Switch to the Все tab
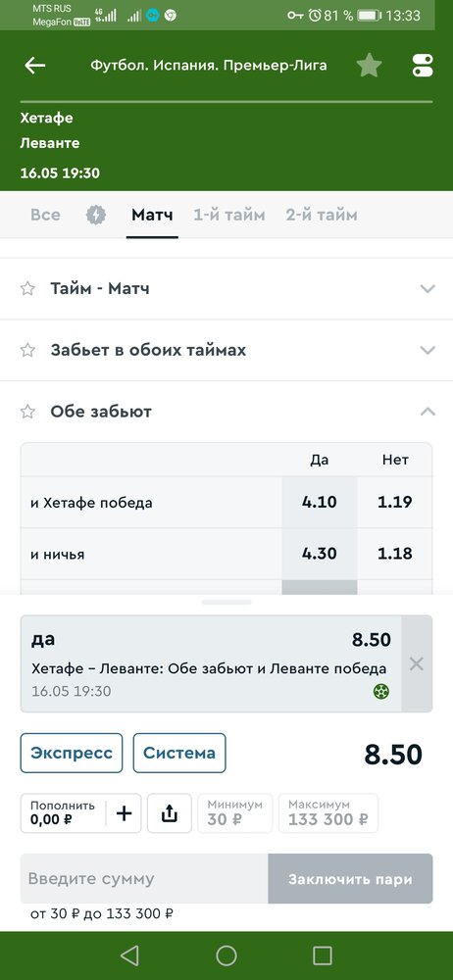Viewport: 453px width, 980px height. pyautogui.click(x=45, y=215)
